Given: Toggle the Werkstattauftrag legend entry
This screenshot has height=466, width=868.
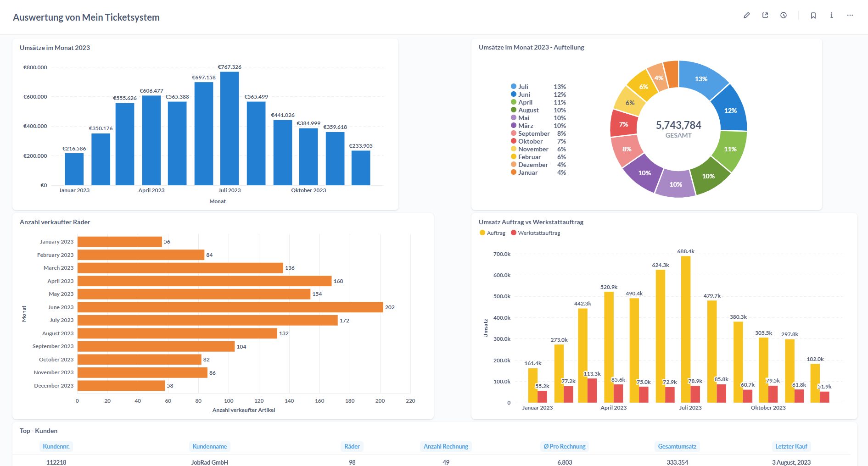Looking at the screenshot, I should tap(535, 233).
